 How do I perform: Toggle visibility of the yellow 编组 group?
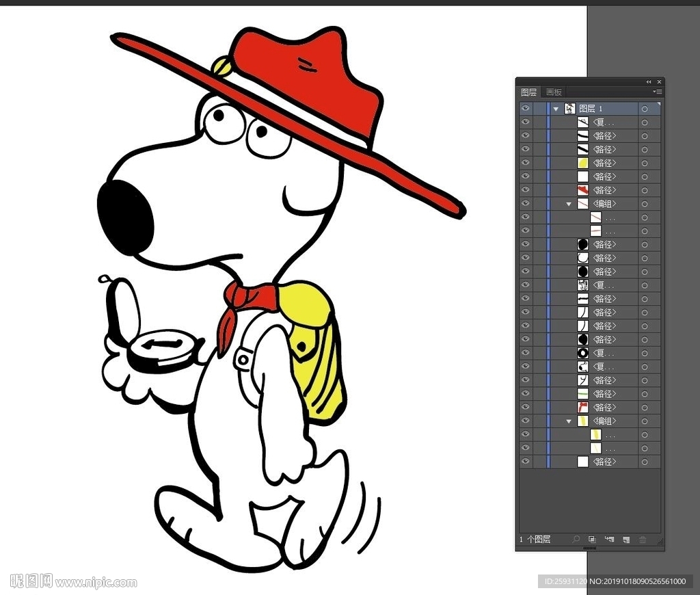(526, 421)
